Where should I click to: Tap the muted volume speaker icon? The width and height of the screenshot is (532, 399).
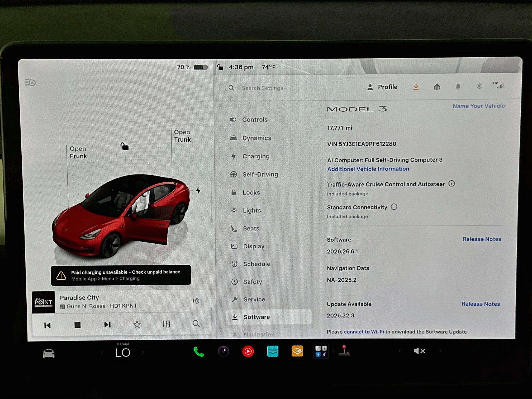click(x=419, y=351)
